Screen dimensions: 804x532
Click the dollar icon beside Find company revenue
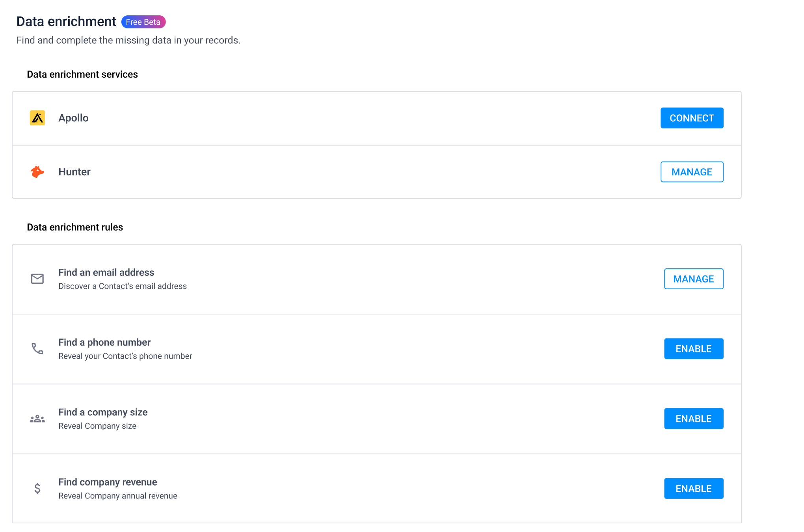tap(37, 489)
